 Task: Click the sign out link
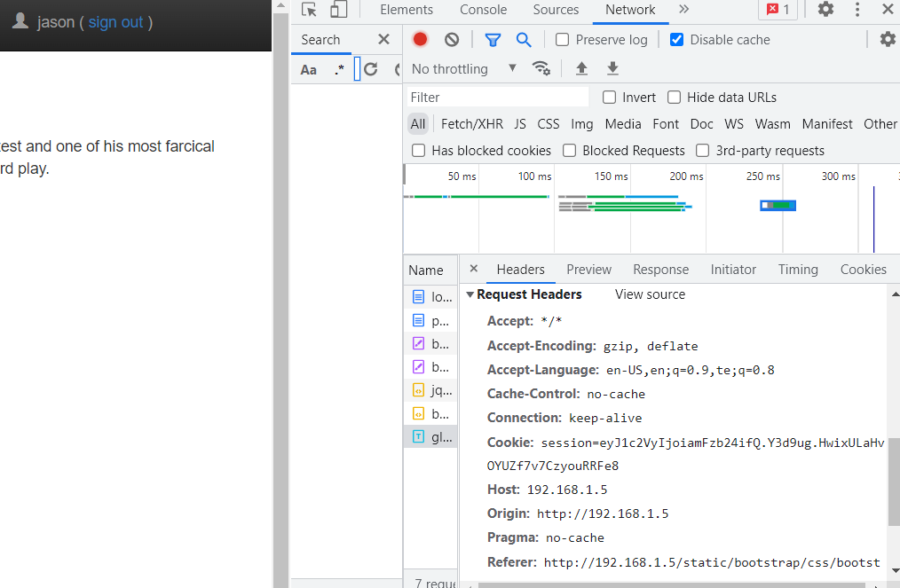coord(115,22)
